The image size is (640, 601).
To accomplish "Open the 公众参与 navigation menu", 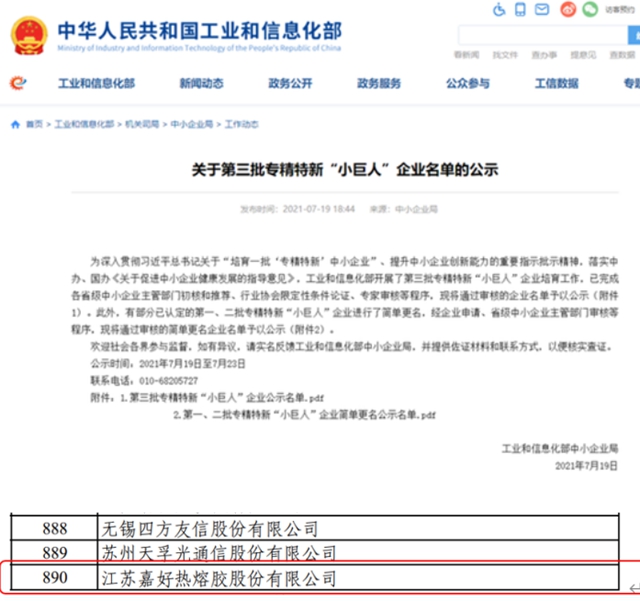I will tap(468, 83).
